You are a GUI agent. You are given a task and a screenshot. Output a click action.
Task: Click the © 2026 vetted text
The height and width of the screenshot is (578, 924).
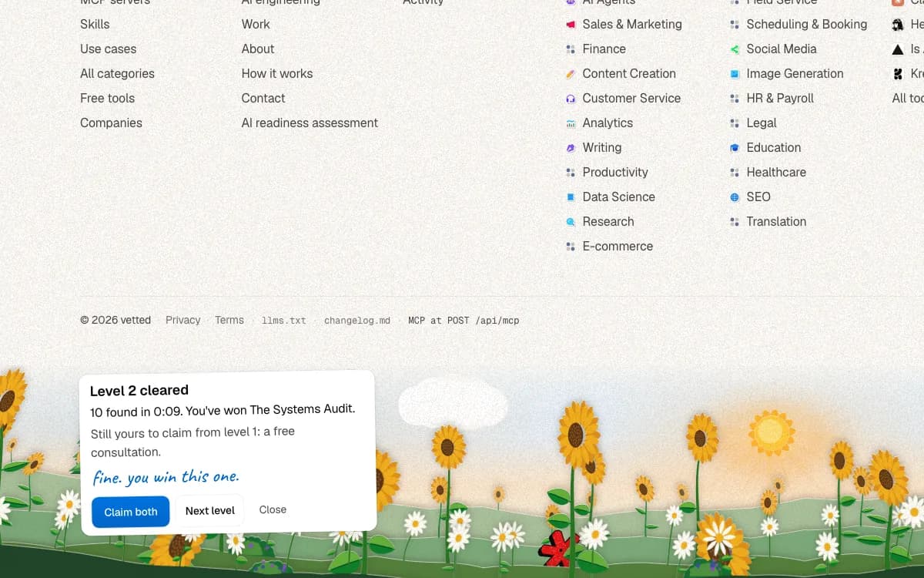115,320
